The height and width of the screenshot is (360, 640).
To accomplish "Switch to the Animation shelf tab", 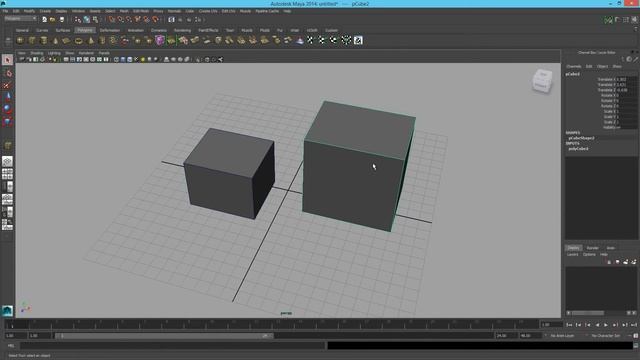I will (136, 30).
